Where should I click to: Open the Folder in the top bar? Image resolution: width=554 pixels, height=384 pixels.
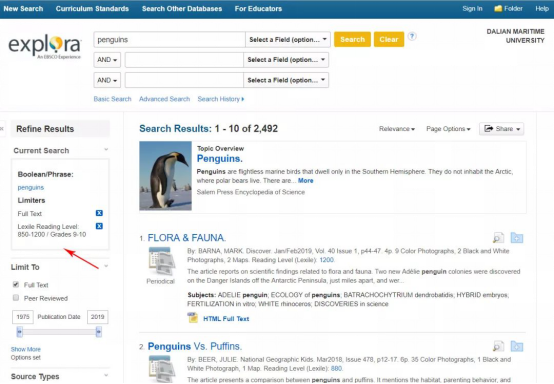point(508,8)
